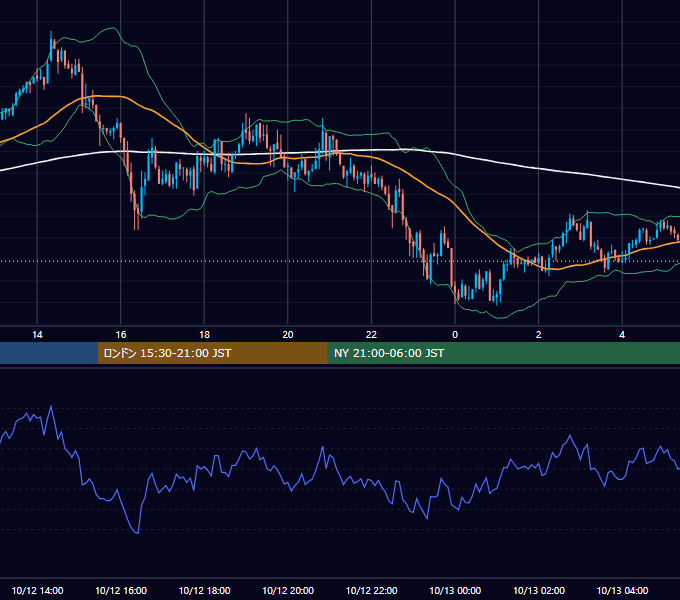Click the ロンドン 15:30-21:00 JST session bar
The image size is (680, 600).
tap(212, 353)
